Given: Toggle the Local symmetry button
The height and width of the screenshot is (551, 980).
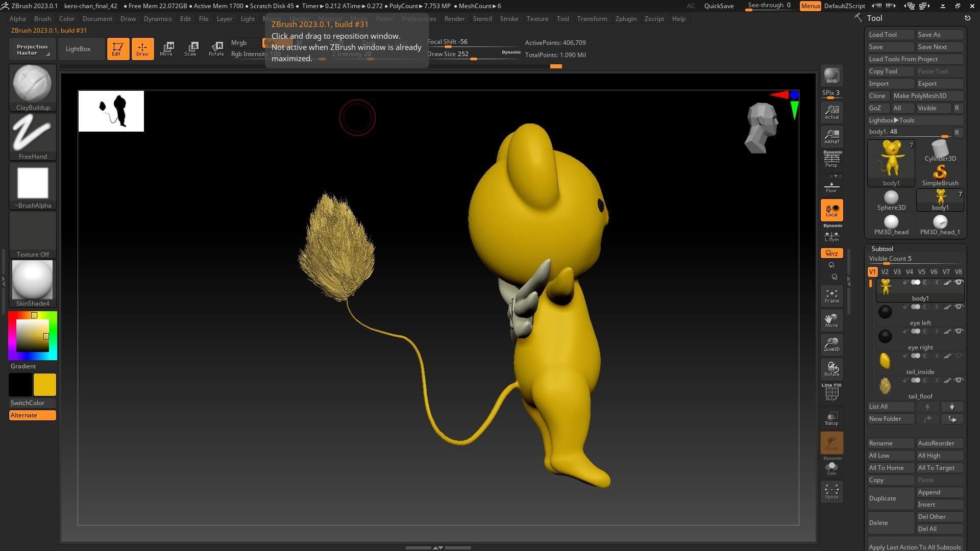Looking at the screenshot, I should (x=831, y=210).
